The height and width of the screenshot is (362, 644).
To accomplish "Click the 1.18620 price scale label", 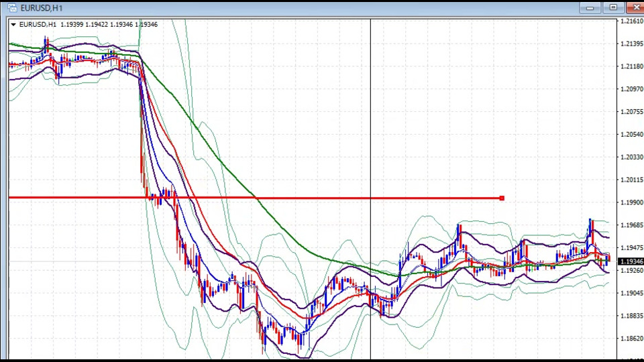I will (x=632, y=339).
